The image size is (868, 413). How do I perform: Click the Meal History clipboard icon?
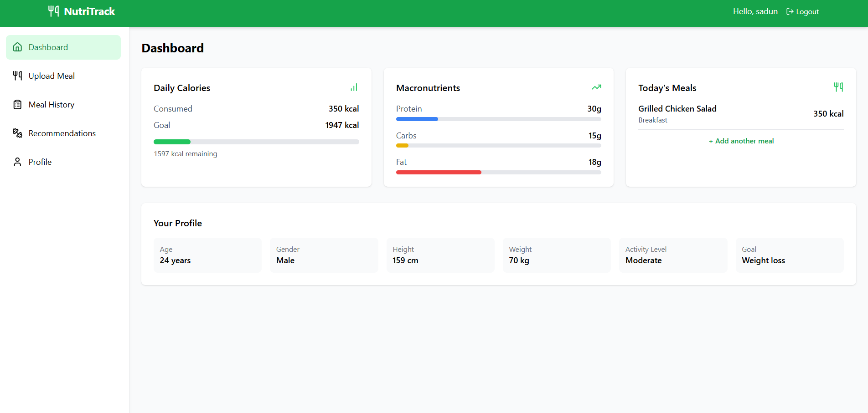tap(18, 105)
